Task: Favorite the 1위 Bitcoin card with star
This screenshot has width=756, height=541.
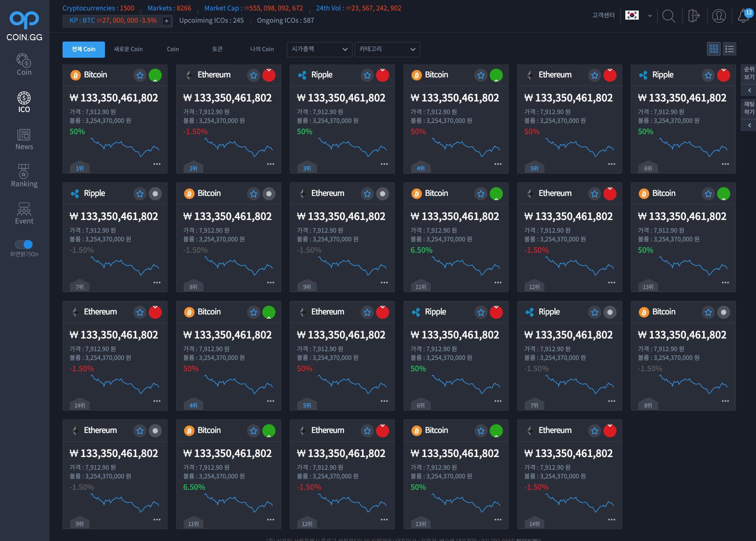Action: pyautogui.click(x=140, y=75)
